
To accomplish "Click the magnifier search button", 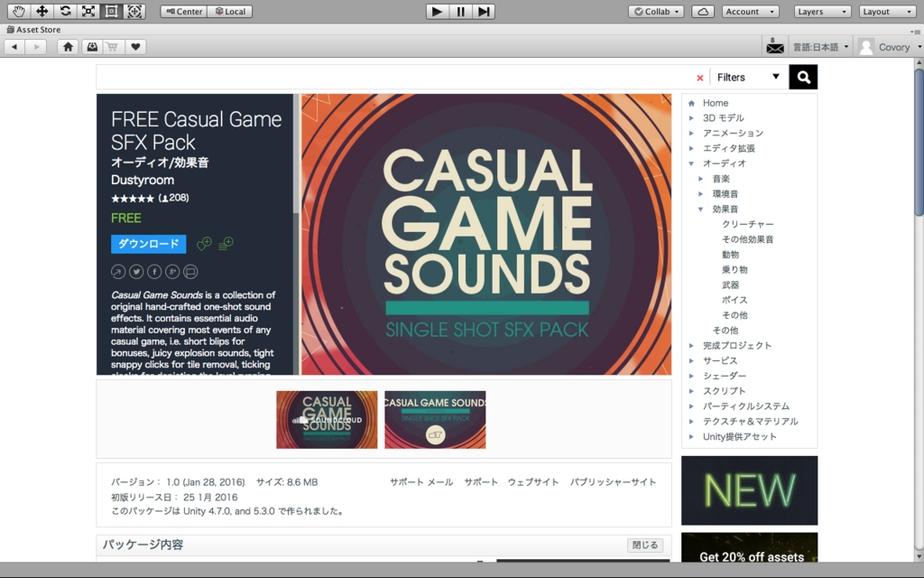I will point(803,78).
